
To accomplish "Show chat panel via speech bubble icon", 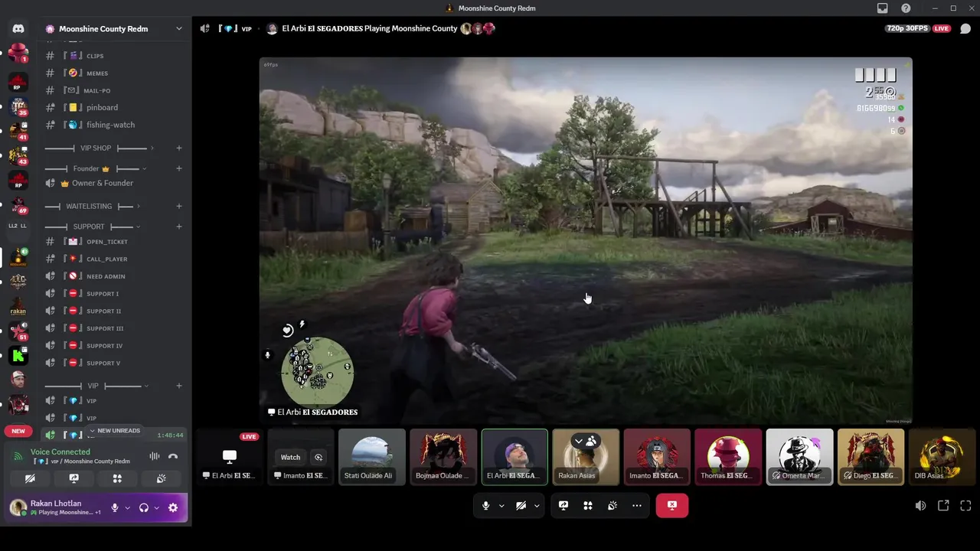I will (x=965, y=28).
